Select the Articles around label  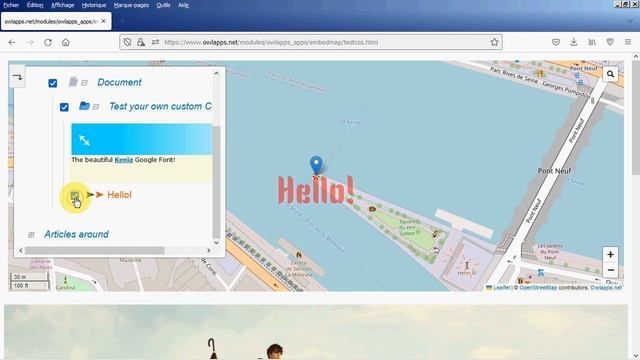pyautogui.click(x=76, y=234)
